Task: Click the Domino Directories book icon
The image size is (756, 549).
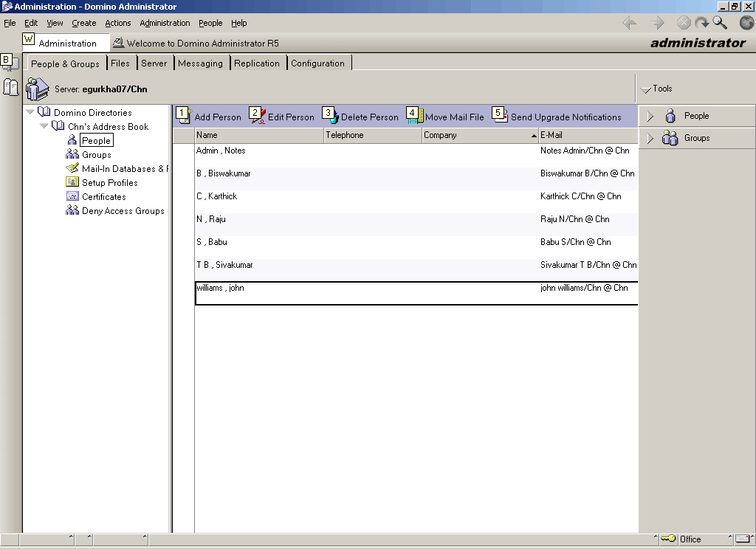Action: [x=44, y=112]
